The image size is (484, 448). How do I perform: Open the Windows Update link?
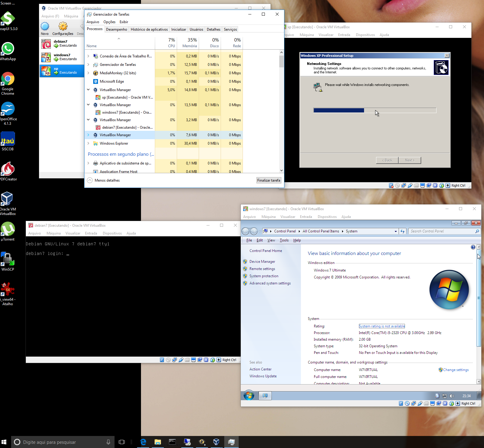263,376
